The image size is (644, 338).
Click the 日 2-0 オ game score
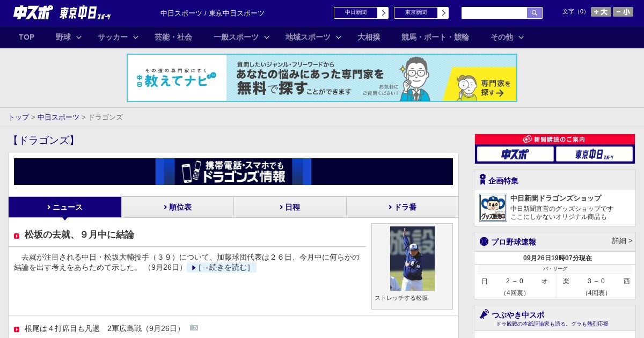(x=515, y=281)
